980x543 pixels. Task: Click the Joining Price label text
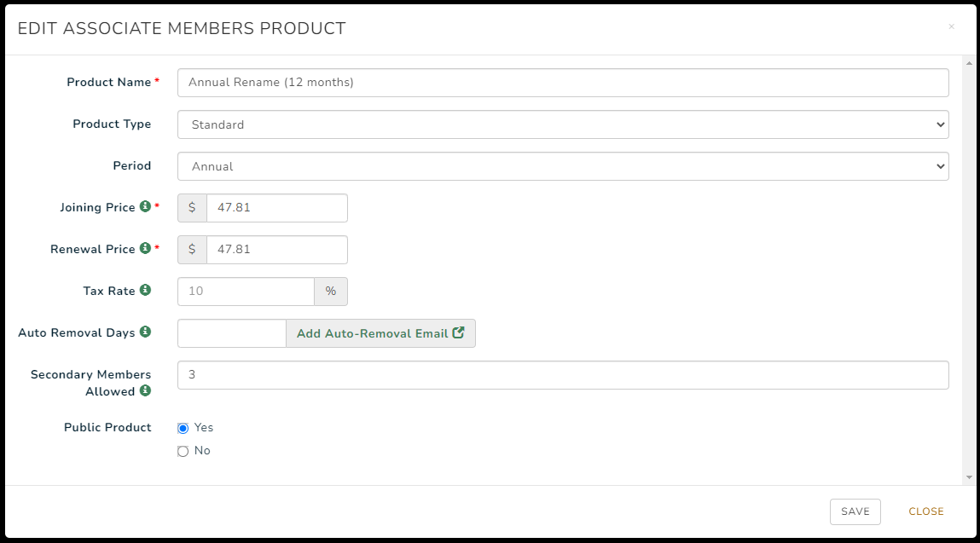coord(97,207)
